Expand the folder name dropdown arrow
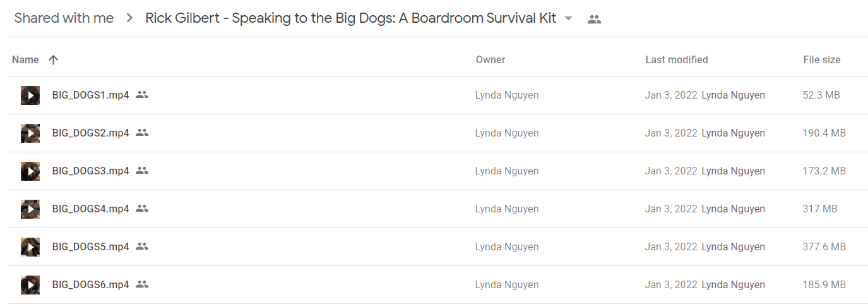Screen dimensions: 868x304 (568, 19)
